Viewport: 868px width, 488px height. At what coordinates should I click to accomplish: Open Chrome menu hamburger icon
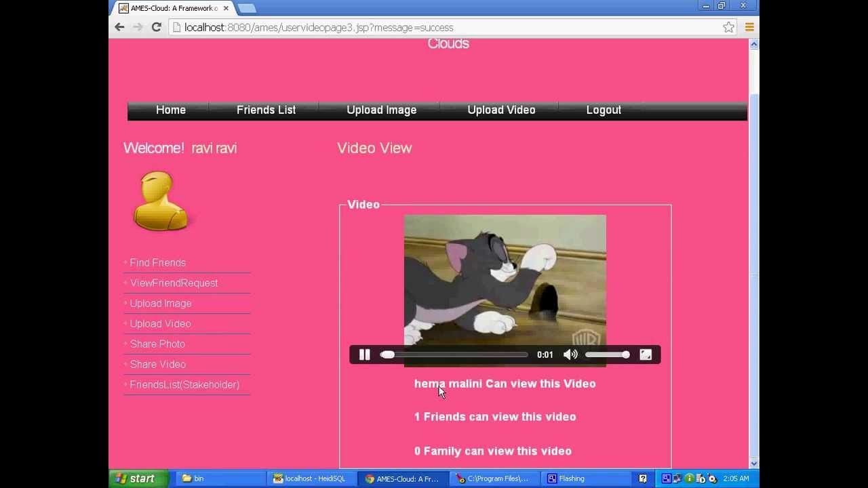tap(749, 27)
